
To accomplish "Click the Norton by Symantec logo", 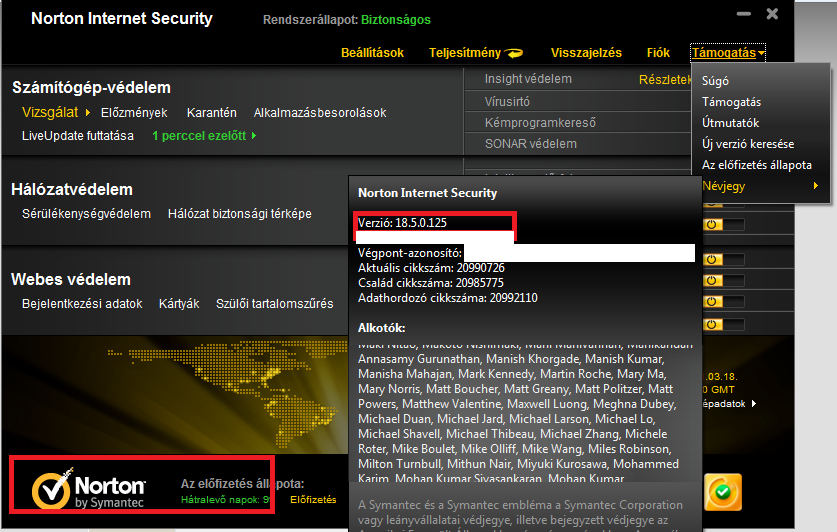I will tap(89, 488).
